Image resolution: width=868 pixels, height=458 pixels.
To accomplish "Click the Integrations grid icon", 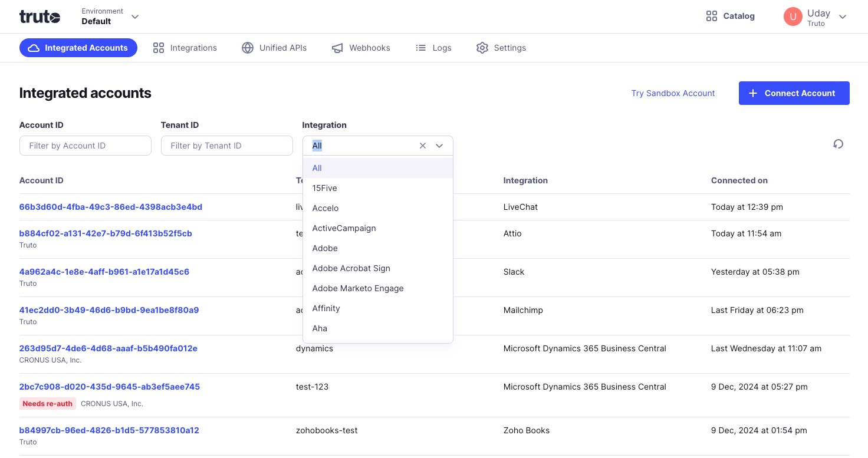I will (158, 48).
